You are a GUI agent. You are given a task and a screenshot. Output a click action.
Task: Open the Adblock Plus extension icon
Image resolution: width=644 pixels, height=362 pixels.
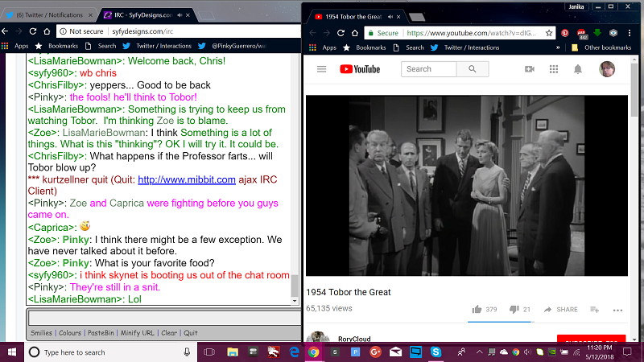tap(581, 33)
